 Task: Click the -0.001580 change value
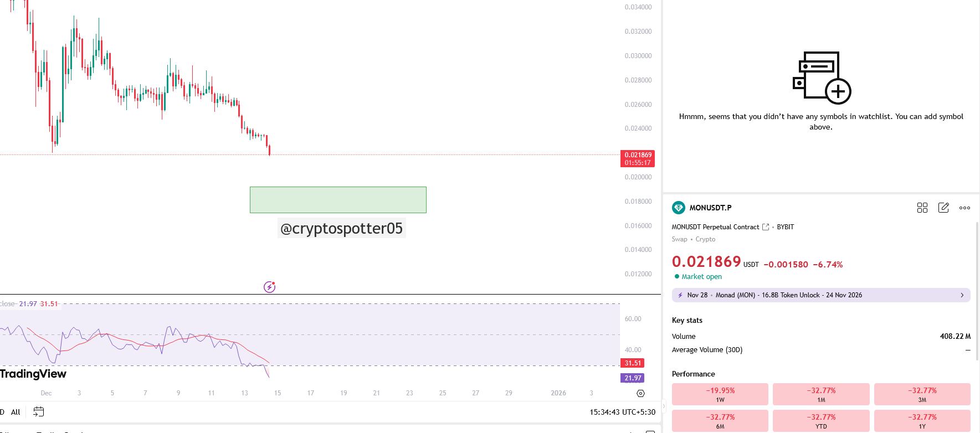point(786,265)
